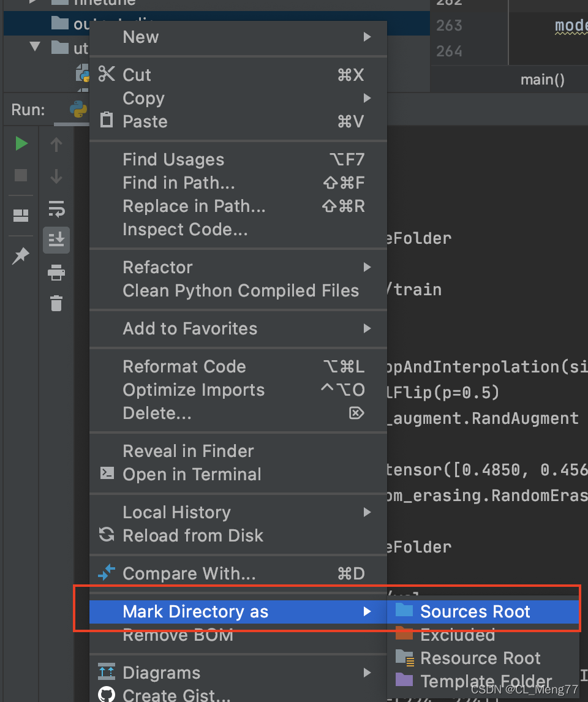The width and height of the screenshot is (588, 702).
Task: Choose Create Gist...
Action: point(238,695)
